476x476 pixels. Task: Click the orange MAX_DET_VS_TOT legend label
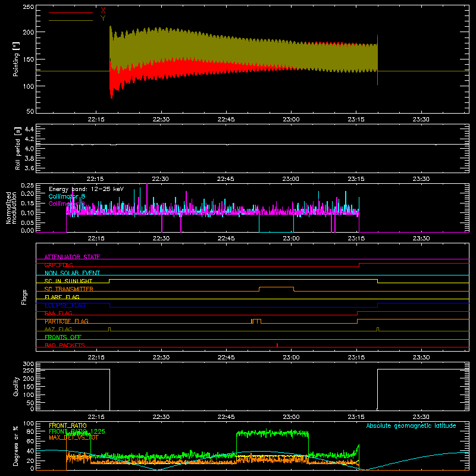(73, 437)
